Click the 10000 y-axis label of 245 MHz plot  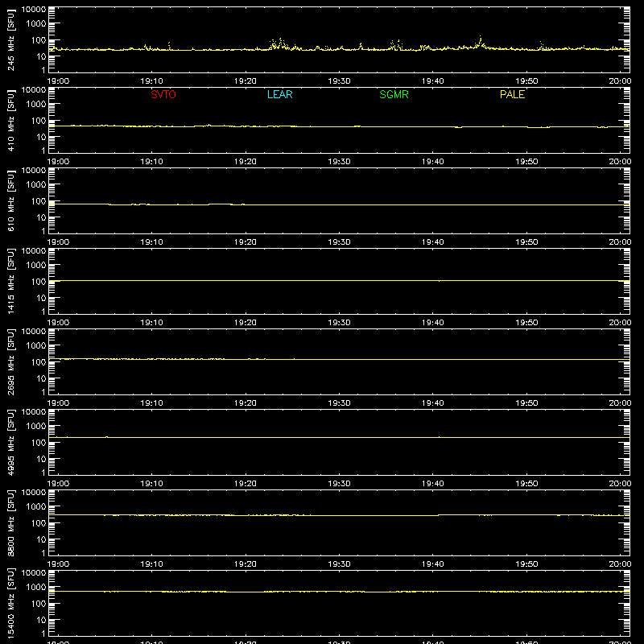[x=34, y=9]
